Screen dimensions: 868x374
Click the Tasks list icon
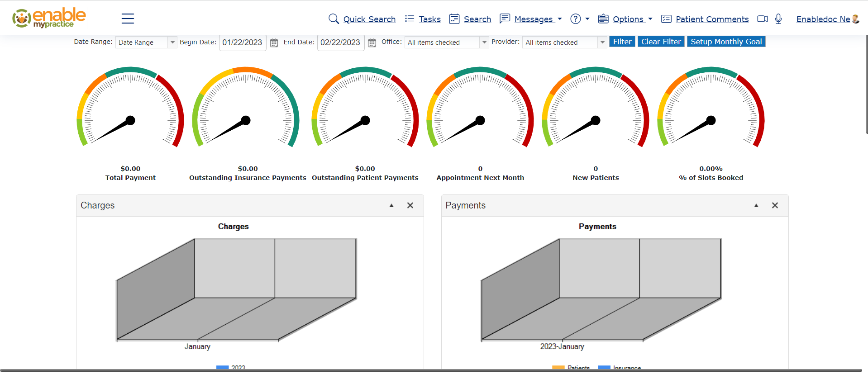(410, 19)
